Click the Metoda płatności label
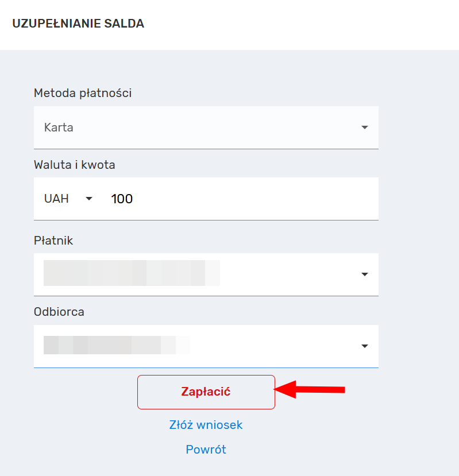Viewport: 459px width, 476px height. tap(83, 92)
